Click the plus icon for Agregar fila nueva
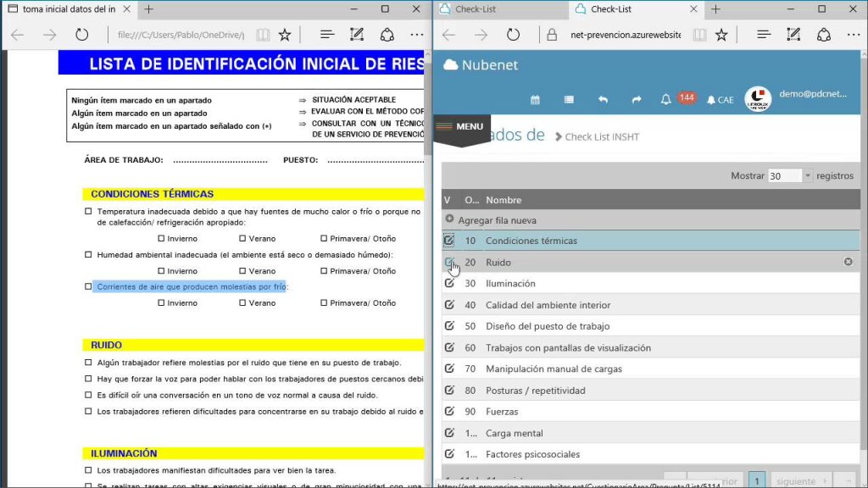This screenshot has height=488, width=868. pos(449,219)
